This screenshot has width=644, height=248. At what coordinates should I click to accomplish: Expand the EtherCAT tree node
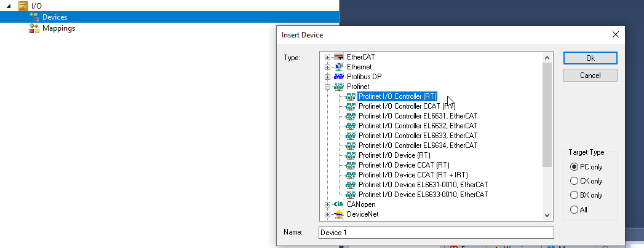[x=328, y=57]
